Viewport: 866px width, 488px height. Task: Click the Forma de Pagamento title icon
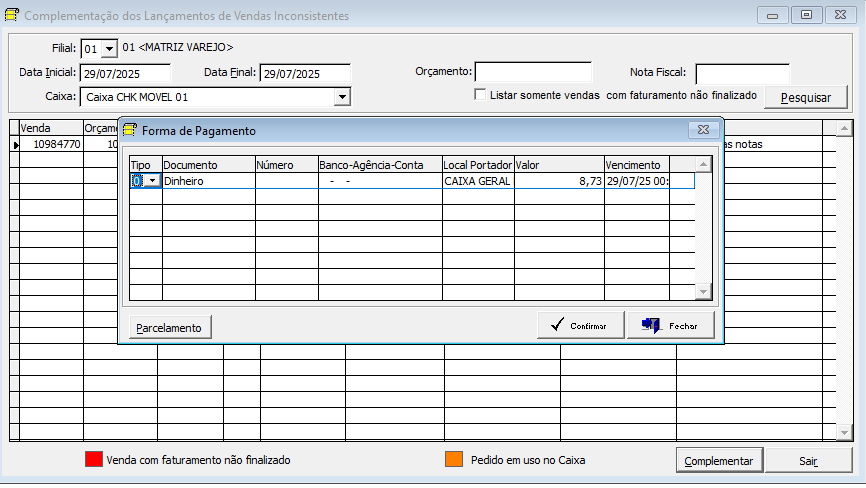129,130
